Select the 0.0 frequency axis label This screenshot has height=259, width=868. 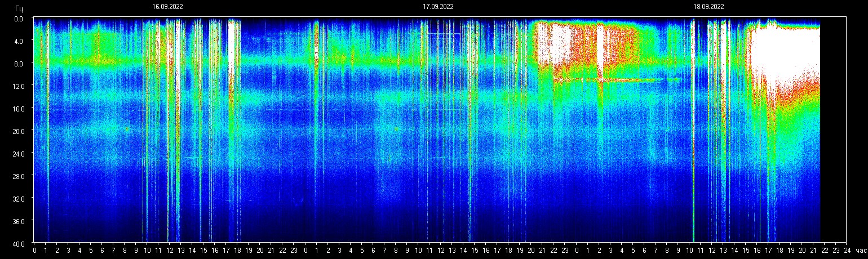pyautogui.click(x=19, y=19)
